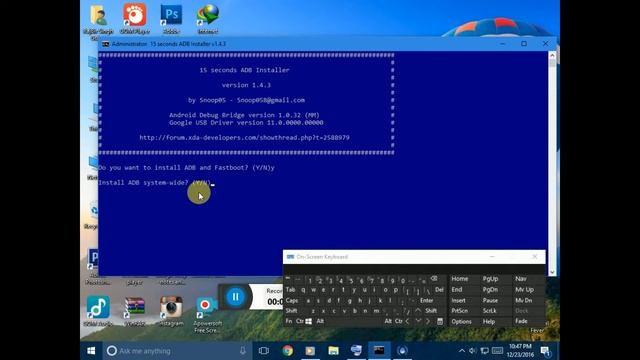Click the scroll down arrow in console
The height and width of the screenshot is (360, 640).
(552, 272)
